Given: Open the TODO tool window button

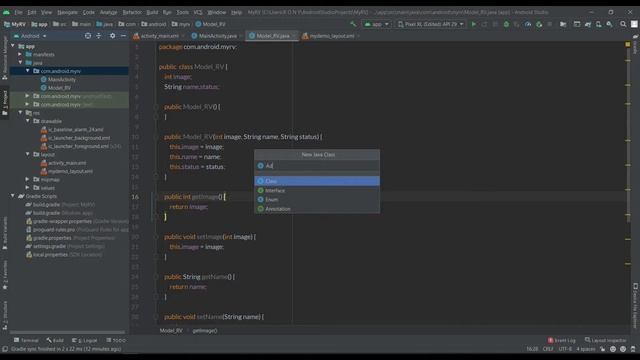Looking at the screenshot, I should [116, 340].
